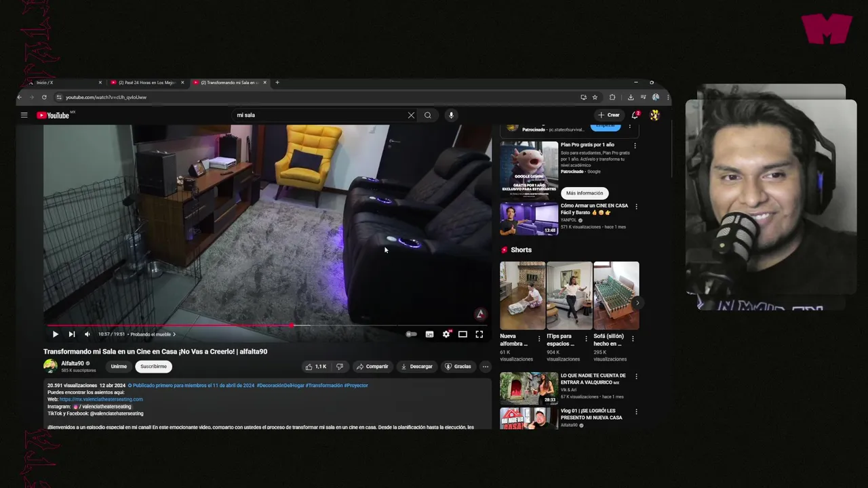
Task: Run search with the magnifier button
Action: 428,115
